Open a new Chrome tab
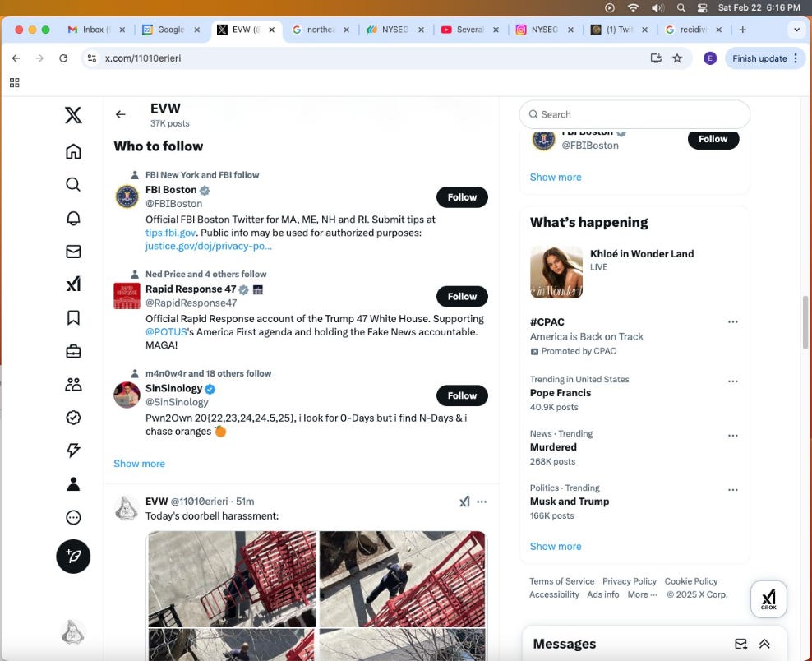The image size is (812, 661). tap(743, 30)
